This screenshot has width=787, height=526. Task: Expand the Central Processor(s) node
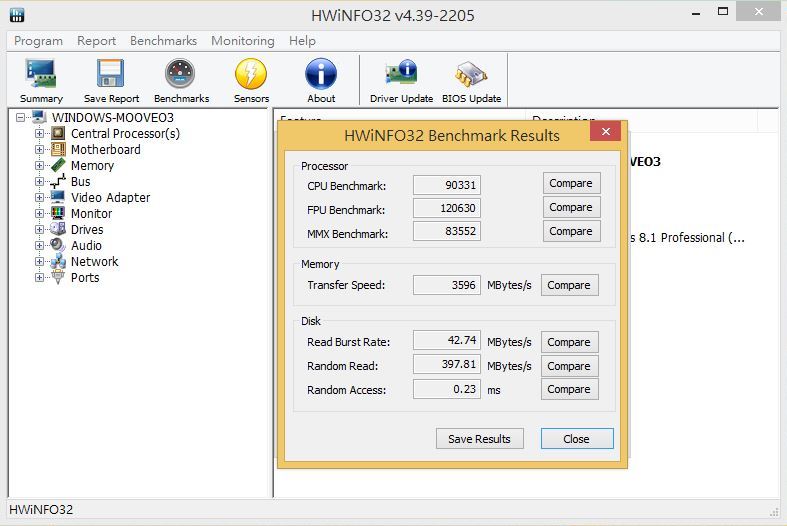point(39,134)
